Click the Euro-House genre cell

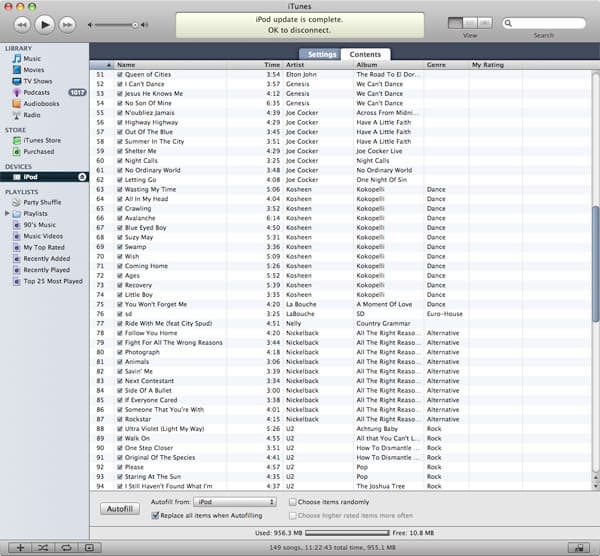[x=445, y=314]
